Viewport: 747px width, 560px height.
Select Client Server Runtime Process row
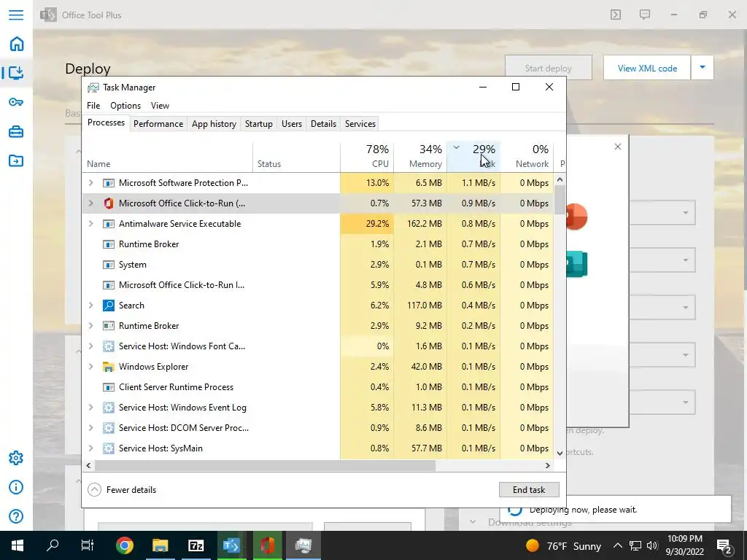318,387
